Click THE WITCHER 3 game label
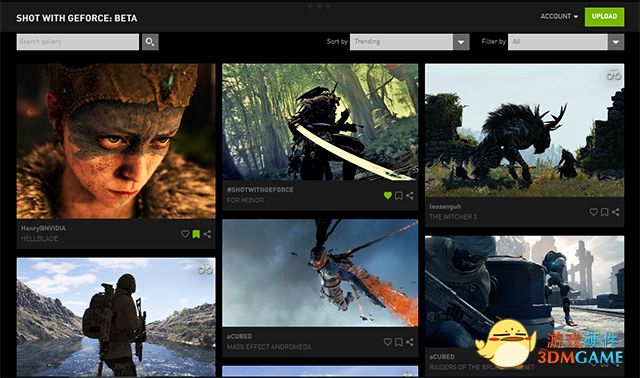640x378 pixels. point(453,217)
